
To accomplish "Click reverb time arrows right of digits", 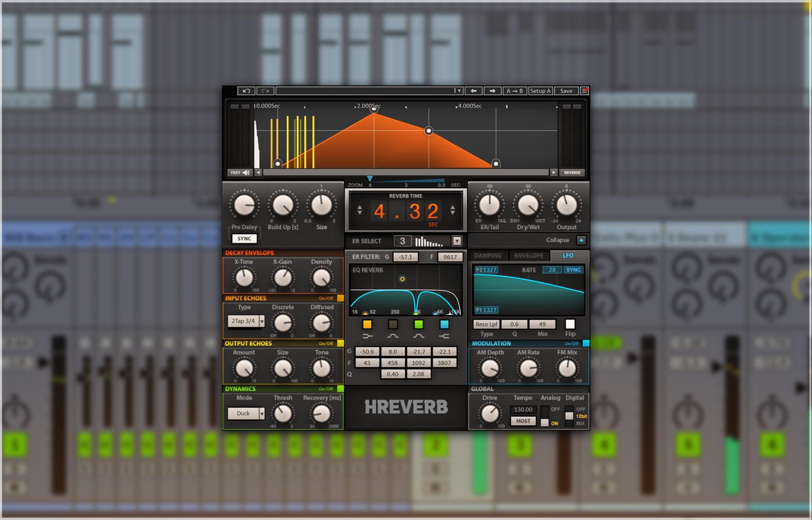I will [453, 210].
